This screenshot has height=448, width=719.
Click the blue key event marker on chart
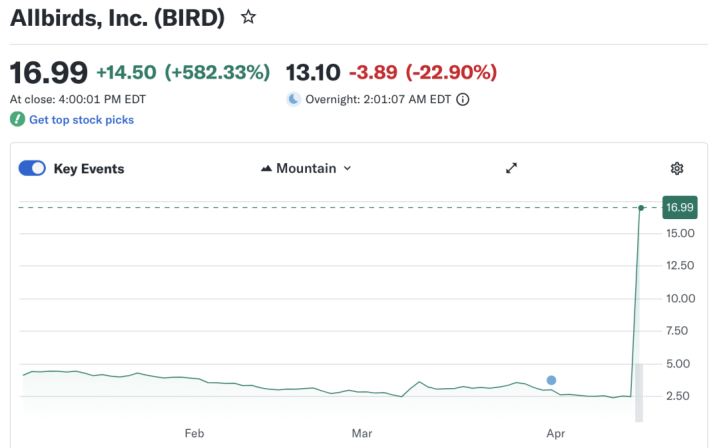click(551, 380)
